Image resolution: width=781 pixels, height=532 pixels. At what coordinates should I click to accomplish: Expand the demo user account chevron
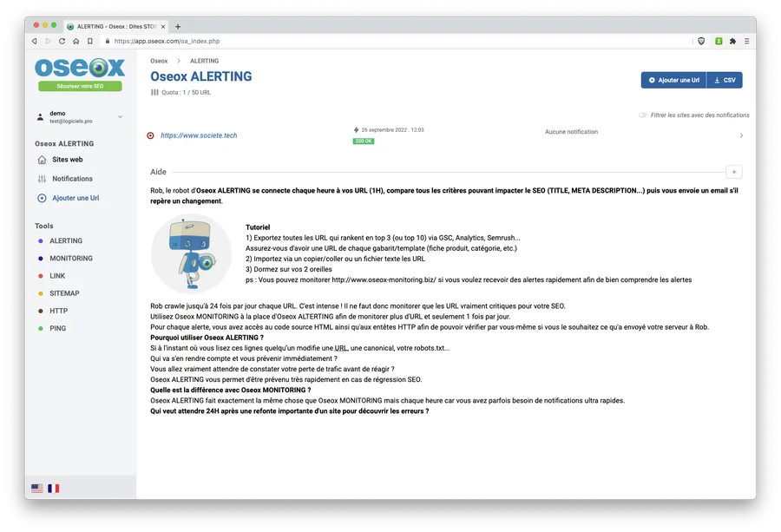coord(120,117)
